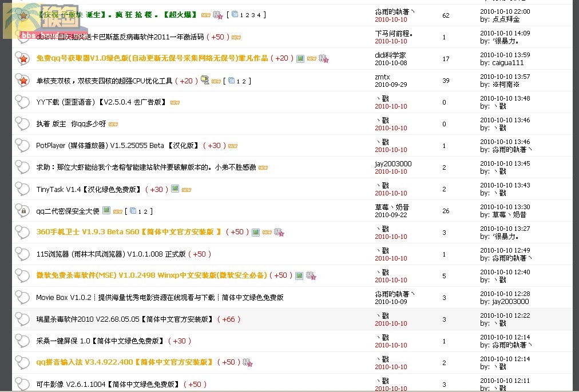This screenshot has height=392, width=579.
Task: Click NEW icon on YY下载 thread
Action: [x=175, y=102]
